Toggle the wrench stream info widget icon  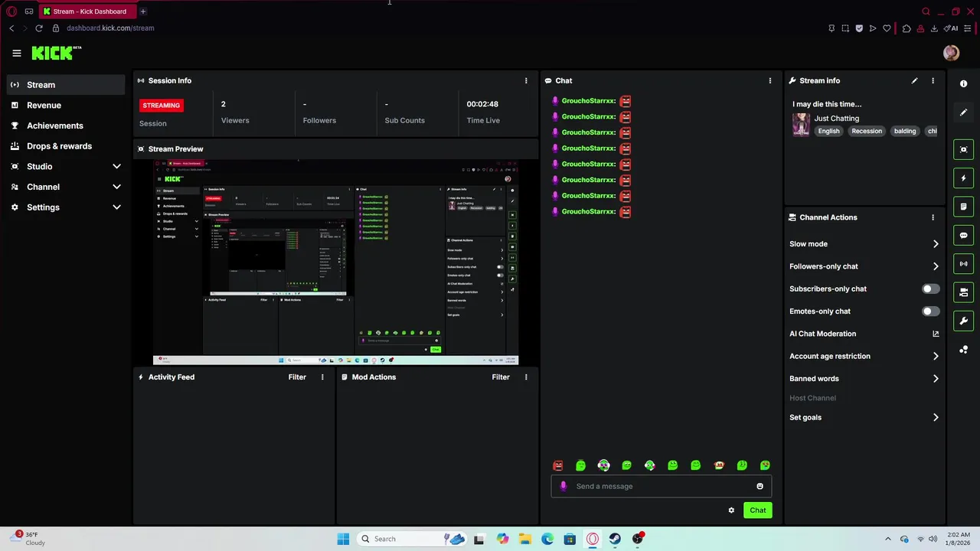coord(964,321)
